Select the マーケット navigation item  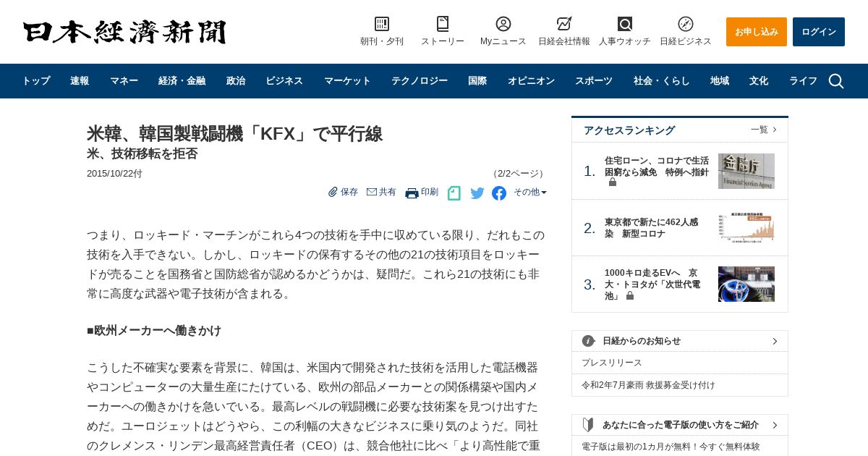point(347,81)
